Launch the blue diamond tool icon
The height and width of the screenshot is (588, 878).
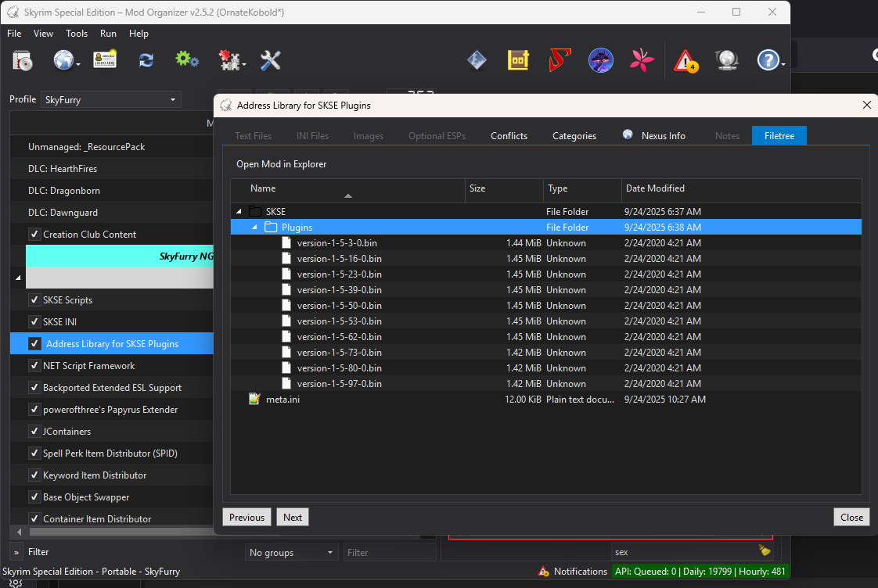tap(477, 60)
